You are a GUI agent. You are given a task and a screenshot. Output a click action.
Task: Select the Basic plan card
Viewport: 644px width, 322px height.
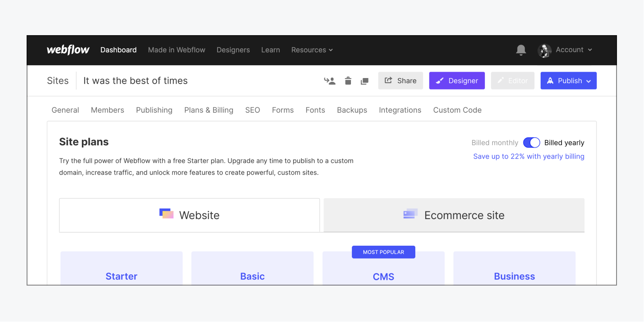click(252, 268)
